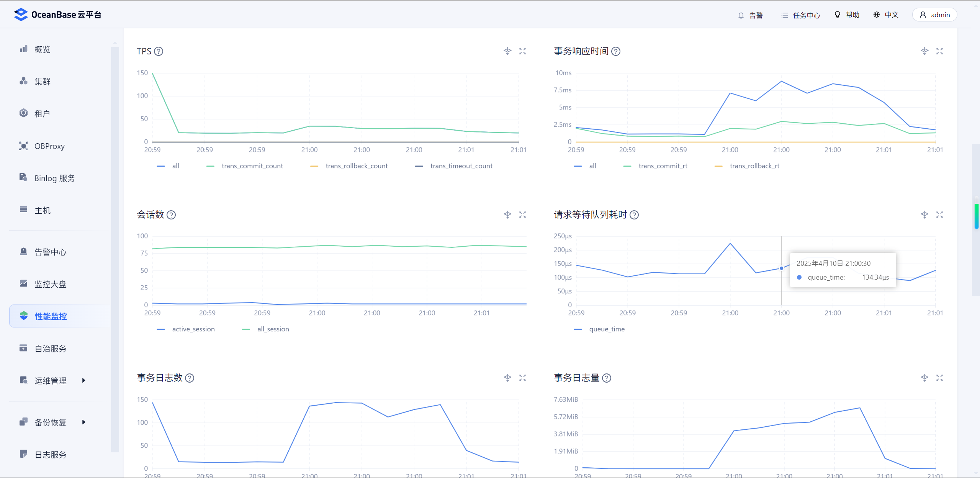980x478 pixels.
Task: Open the 中文 language dropdown
Action: [x=886, y=15]
